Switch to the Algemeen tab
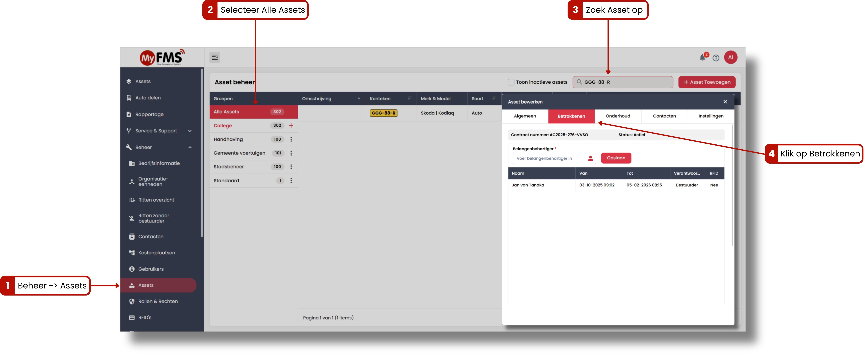The image size is (868, 356). click(525, 116)
